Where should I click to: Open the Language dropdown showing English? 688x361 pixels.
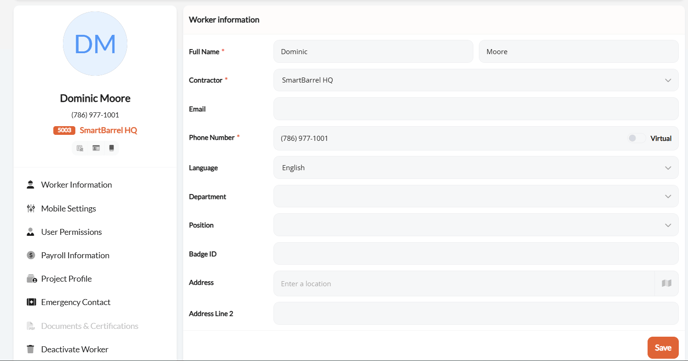pos(476,168)
